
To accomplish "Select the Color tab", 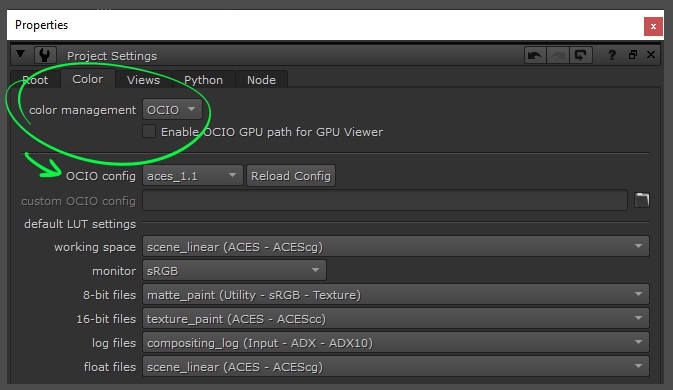I will [x=88, y=79].
